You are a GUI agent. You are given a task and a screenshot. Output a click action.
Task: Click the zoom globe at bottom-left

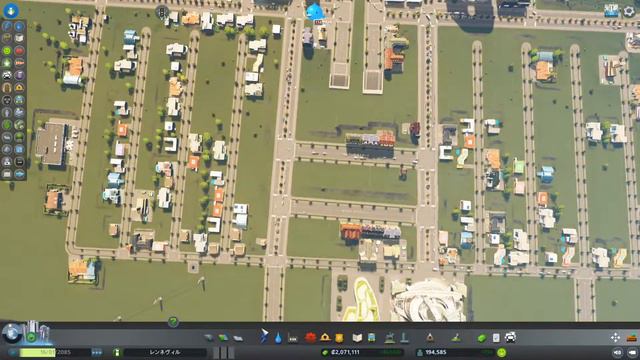pos(12,333)
